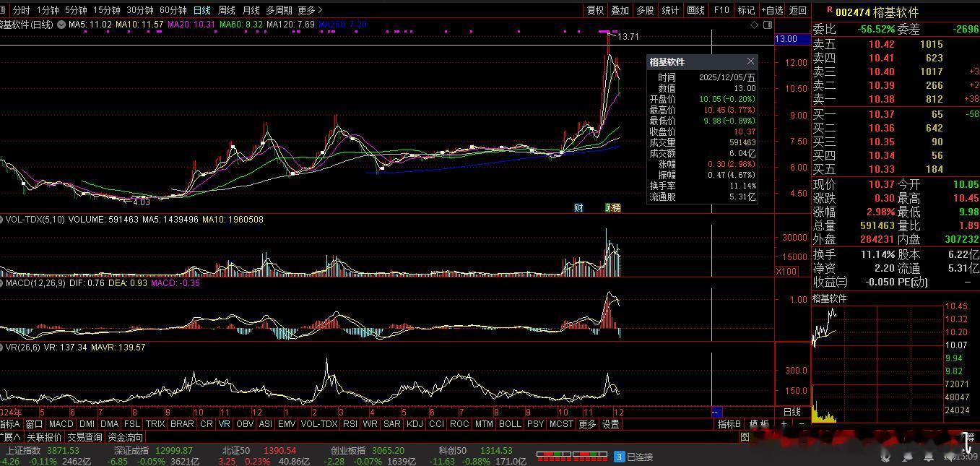The image size is (980, 466).
Task: Switch to the 周线 weekly chart
Action: (226, 10)
